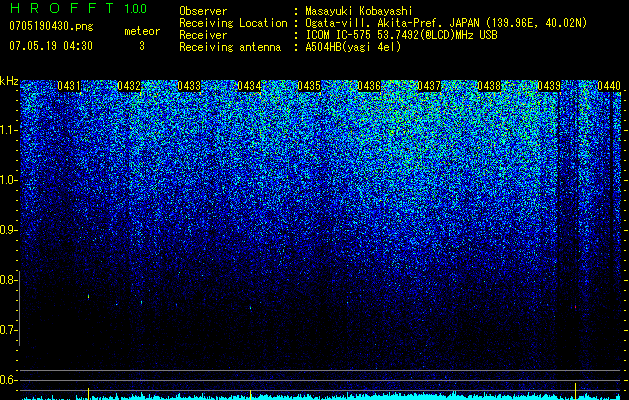Click the 0436 time label
Image resolution: width=629 pixels, height=400 pixels.
(x=369, y=86)
